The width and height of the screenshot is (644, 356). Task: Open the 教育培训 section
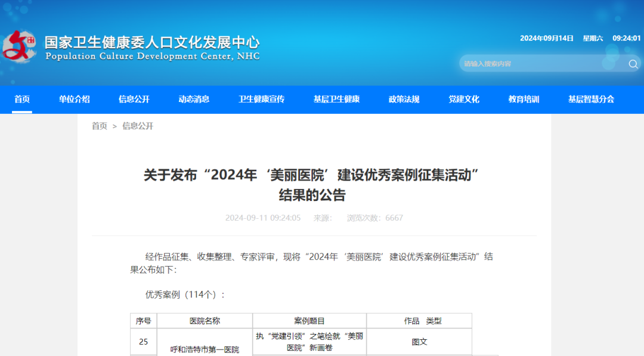pyautogui.click(x=524, y=100)
